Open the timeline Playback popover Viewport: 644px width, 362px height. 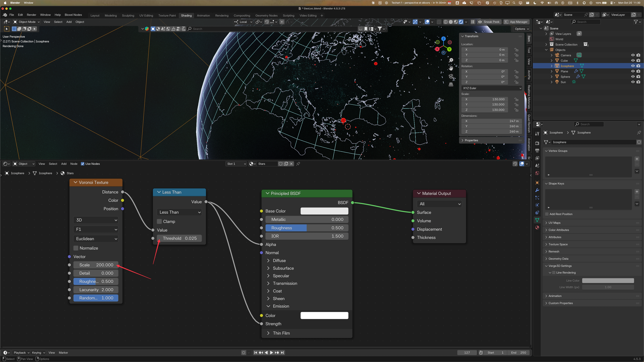[x=21, y=353]
